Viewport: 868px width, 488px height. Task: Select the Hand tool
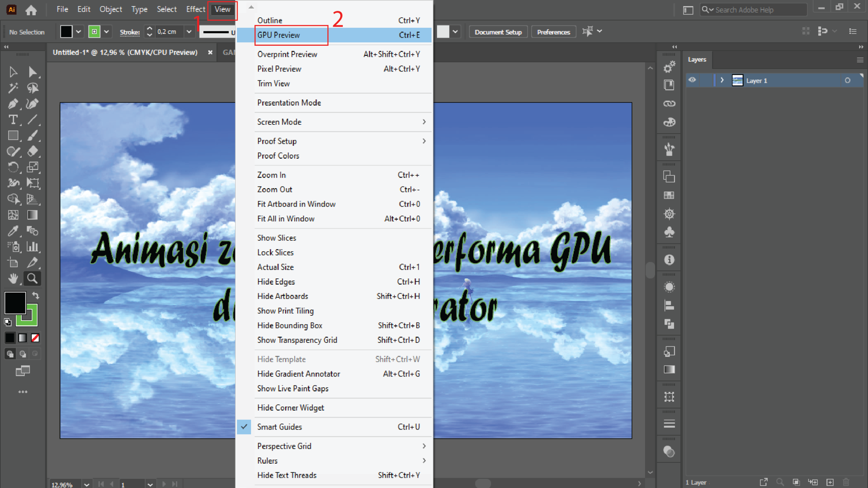click(13, 278)
